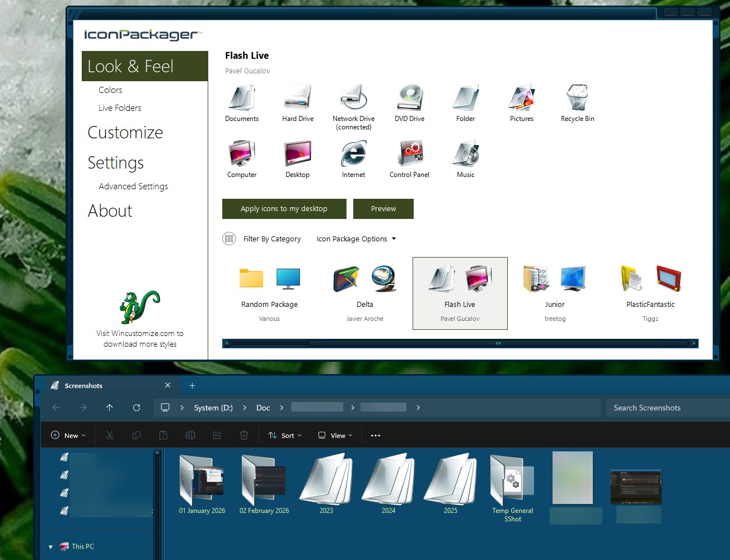Click the Filter By Category grid icon
The image size is (730, 560).
point(229,239)
